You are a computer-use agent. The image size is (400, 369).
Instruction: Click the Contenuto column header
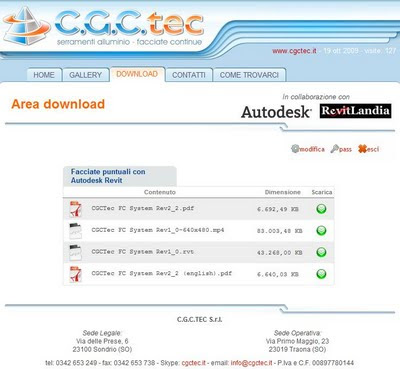tap(160, 192)
